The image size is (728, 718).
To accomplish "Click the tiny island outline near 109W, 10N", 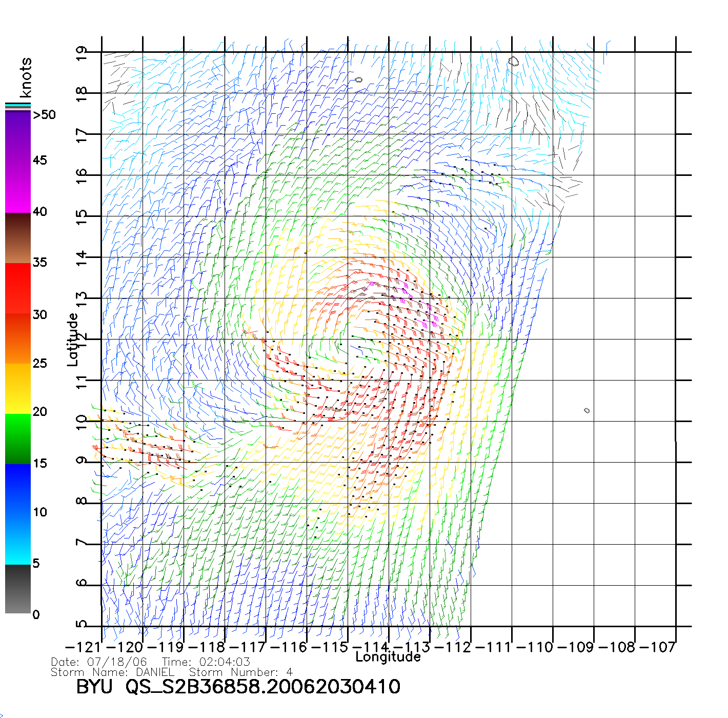I will (587, 410).
